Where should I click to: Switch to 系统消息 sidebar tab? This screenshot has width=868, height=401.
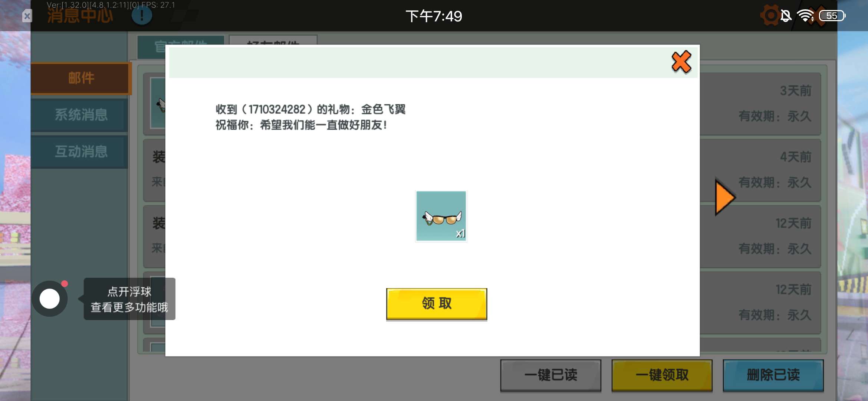81,115
